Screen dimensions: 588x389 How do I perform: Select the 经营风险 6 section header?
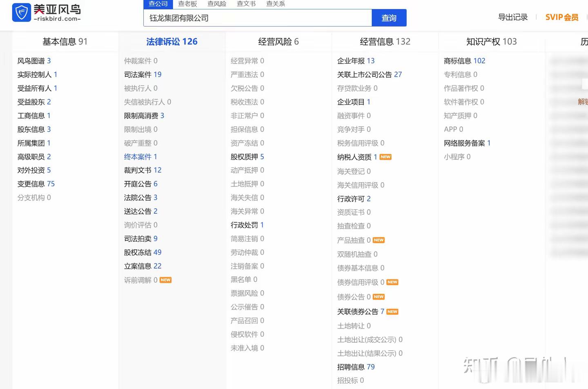[x=278, y=42]
